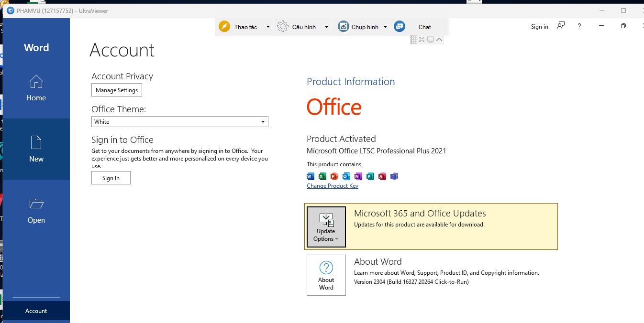Click the fullscreen arrows icon under toolbar
The width and height of the screenshot is (644, 323).
pos(422,40)
